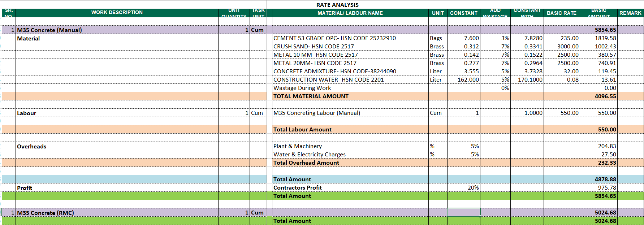Click cement constant value 7.600
This screenshot has height=225, width=644.
coord(464,38)
